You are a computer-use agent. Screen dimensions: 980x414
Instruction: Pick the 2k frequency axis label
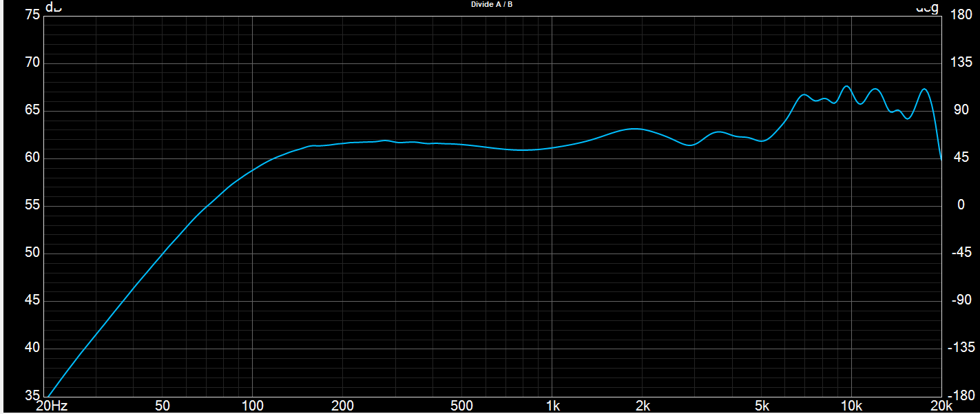[x=643, y=406]
